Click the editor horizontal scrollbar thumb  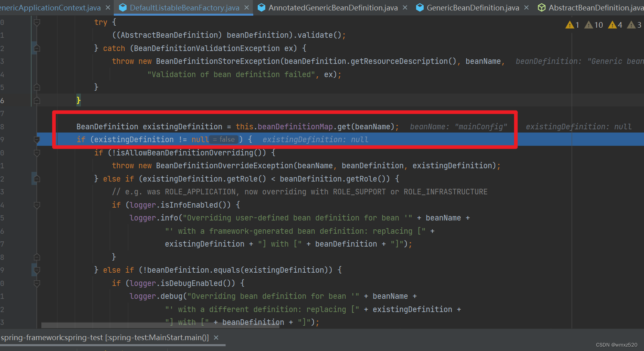(160, 325)
